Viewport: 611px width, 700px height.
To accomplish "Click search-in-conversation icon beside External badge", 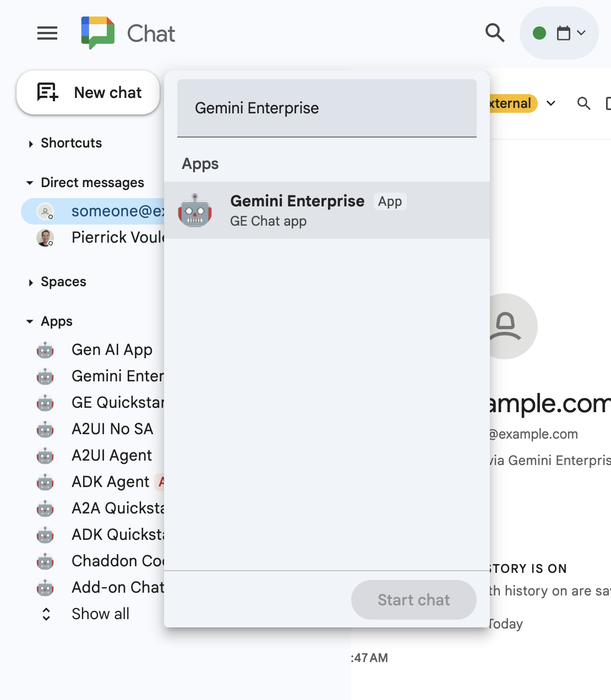I will pos(583,103).
